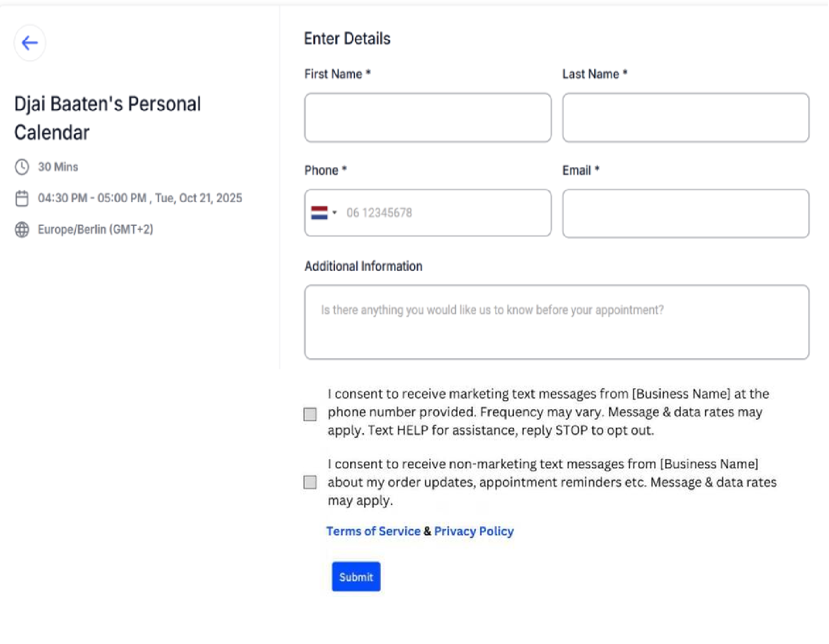This screenshot has height=644, width=829.
Task: Expand the phone country code dropdown arrow
Action: click(335, 213)
